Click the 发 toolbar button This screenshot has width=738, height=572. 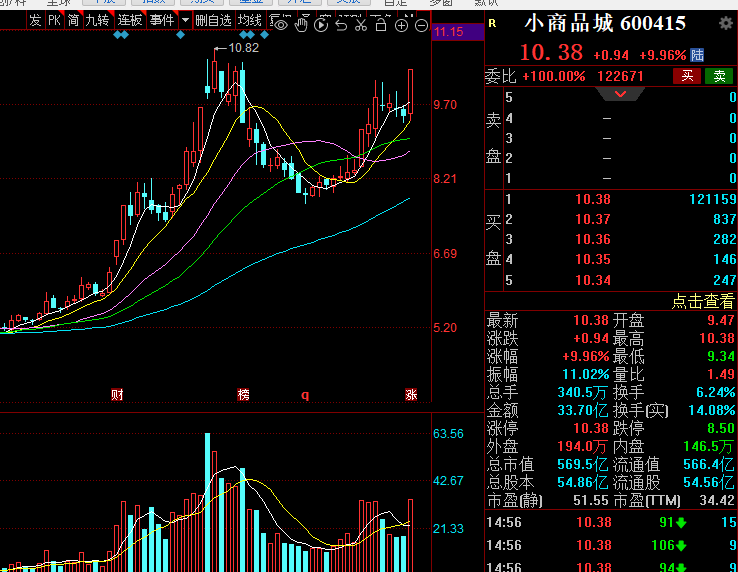[x=35, y=20]
